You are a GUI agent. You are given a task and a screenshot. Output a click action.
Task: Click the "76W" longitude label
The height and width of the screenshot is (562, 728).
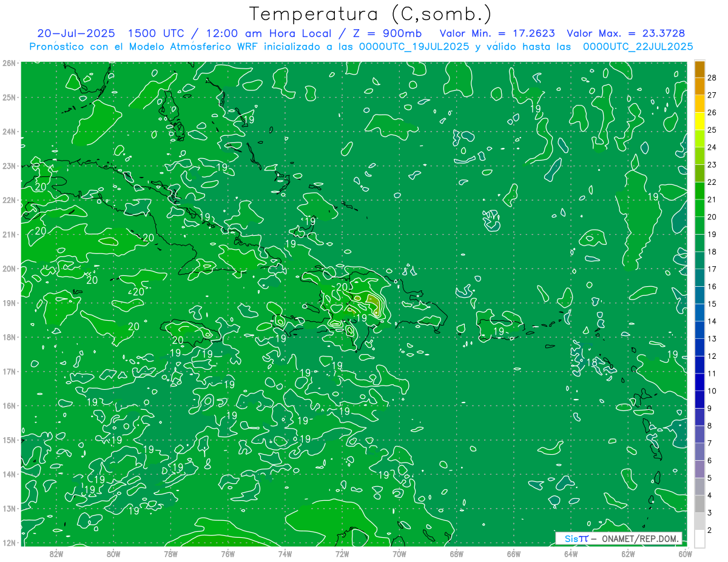point(228,554)
